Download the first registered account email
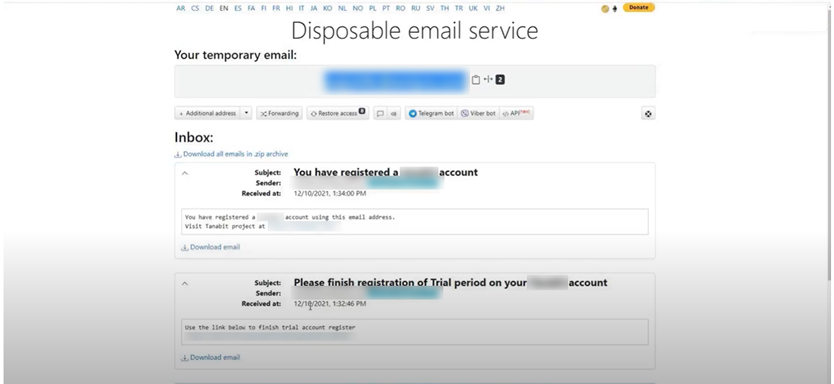 click(211, 247)
